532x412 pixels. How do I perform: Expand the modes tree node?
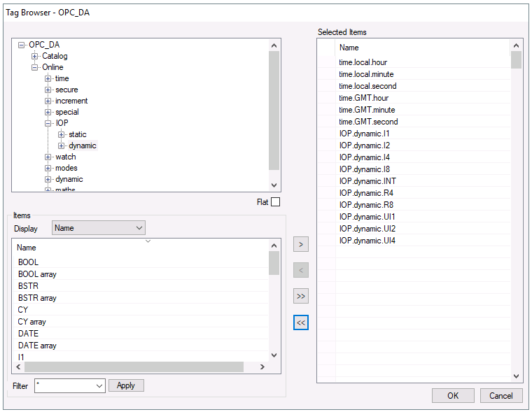[48, 168]
